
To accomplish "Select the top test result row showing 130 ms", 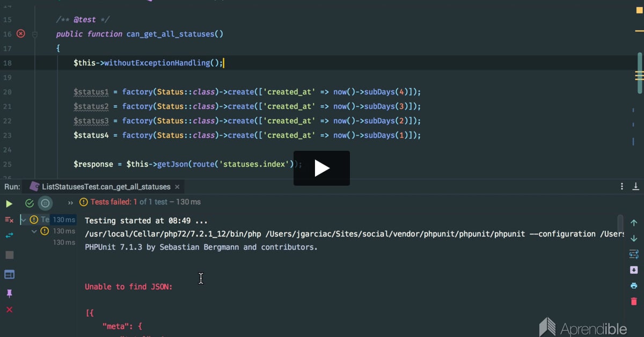I will 48,219.
